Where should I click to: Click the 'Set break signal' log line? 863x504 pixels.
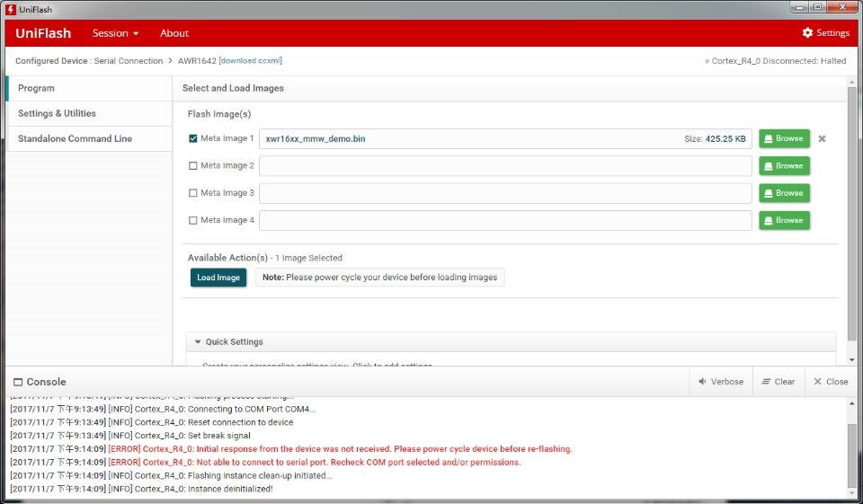pyautogui.click(x=130, y=436)
